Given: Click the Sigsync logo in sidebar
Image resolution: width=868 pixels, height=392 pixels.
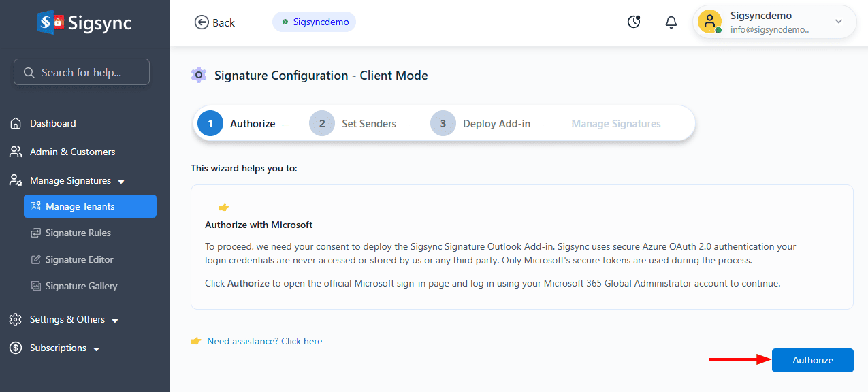Looking at the screenshot, I should 84,23.
